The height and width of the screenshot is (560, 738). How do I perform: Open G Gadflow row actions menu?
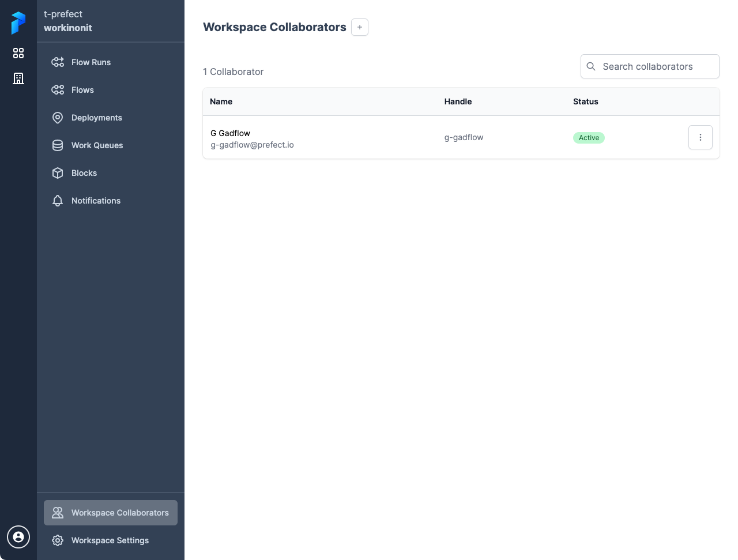click(701, 137)
